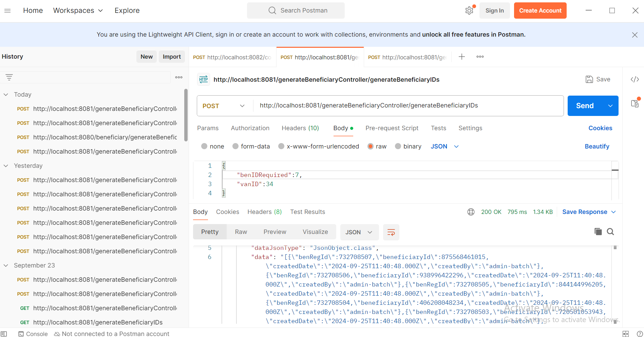Open the JSON body format dropdown
This screenshot has height=337, width=644.
point(444,146)
